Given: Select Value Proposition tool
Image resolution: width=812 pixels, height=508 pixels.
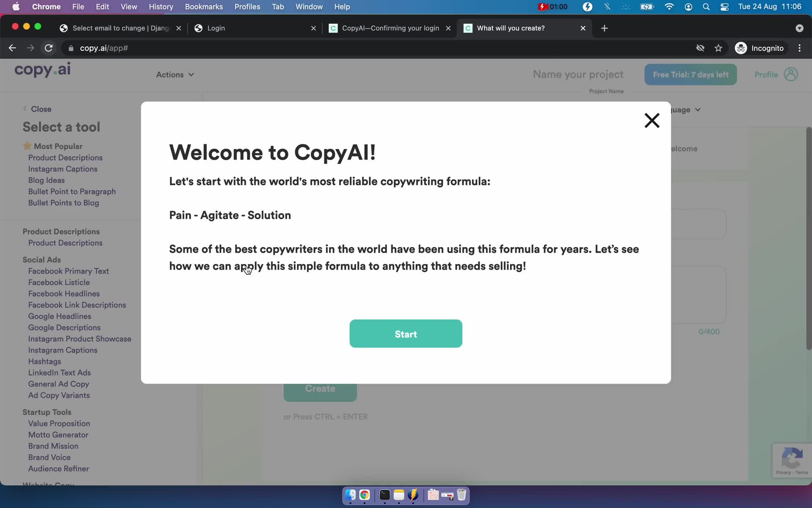Looking at the screenshot, I should pyautogui.click(x=59, y=423).
